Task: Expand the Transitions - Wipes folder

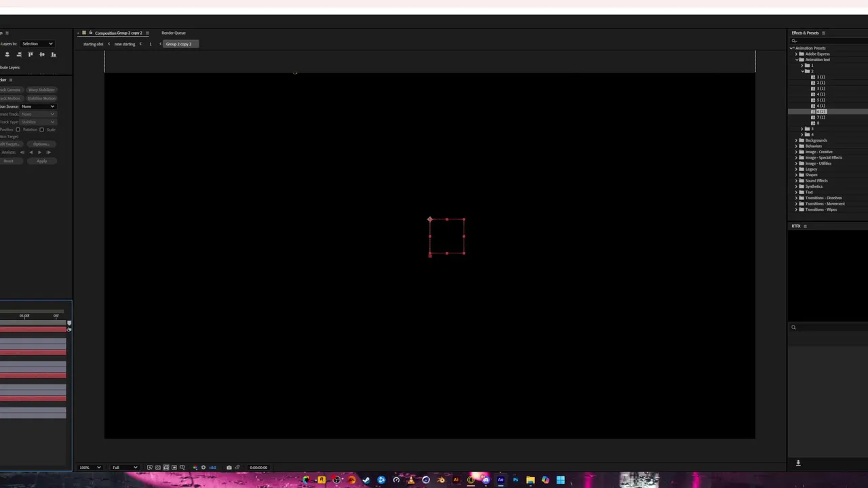Action: pos(797,209)
